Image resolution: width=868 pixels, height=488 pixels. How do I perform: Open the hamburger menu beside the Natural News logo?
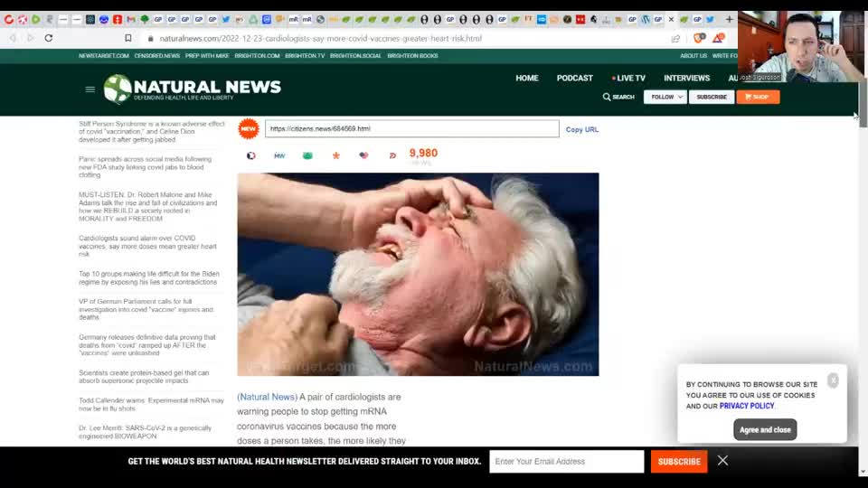point(90,89)
